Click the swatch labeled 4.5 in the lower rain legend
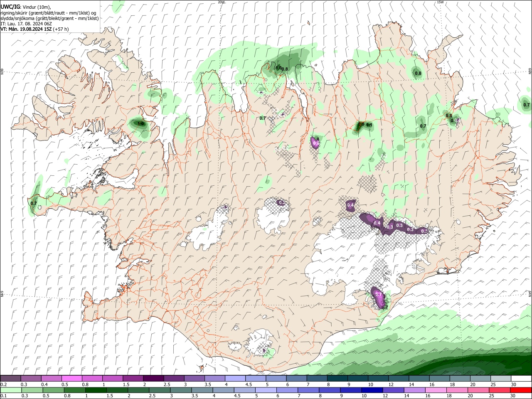 click(x=244, y=390)
